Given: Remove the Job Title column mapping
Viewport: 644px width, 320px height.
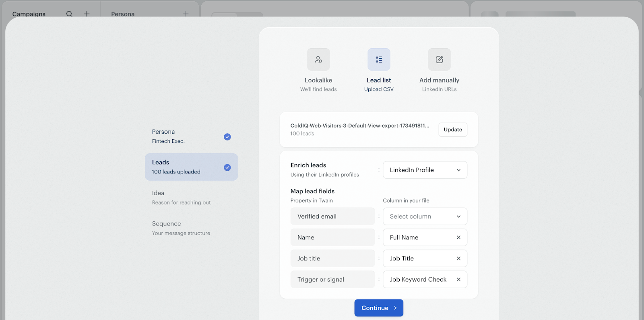Looking at the screenshot, I should pyautogui.click(x=458, y=258).
